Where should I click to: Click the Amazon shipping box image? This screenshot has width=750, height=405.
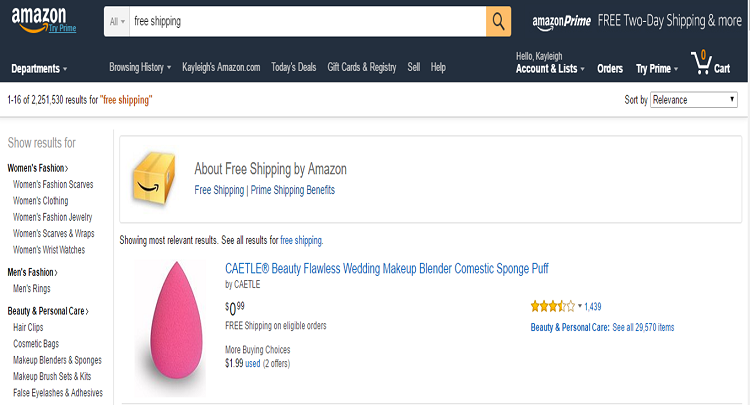(155, 178)
